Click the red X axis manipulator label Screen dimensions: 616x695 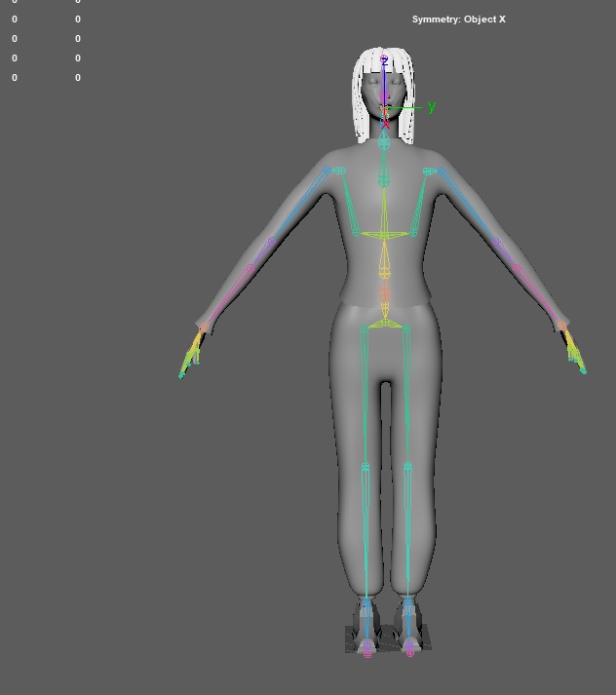click(x=385, y=125)
